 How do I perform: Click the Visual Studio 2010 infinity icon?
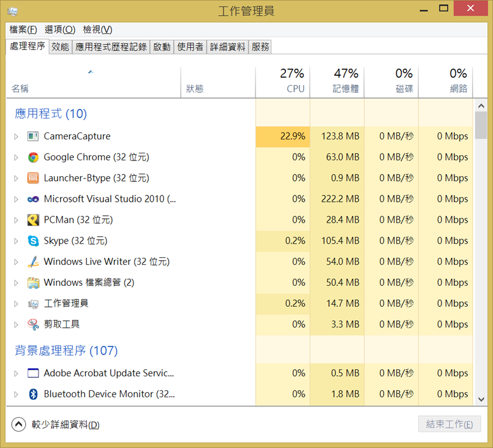pyautogui.click(x=33, y=199)
